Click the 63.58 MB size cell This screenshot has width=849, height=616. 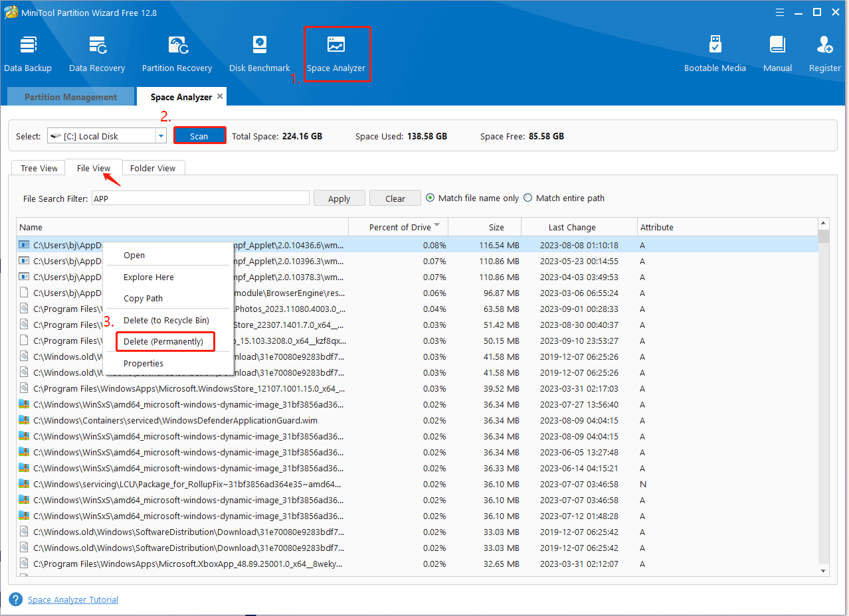click(501, 309)
